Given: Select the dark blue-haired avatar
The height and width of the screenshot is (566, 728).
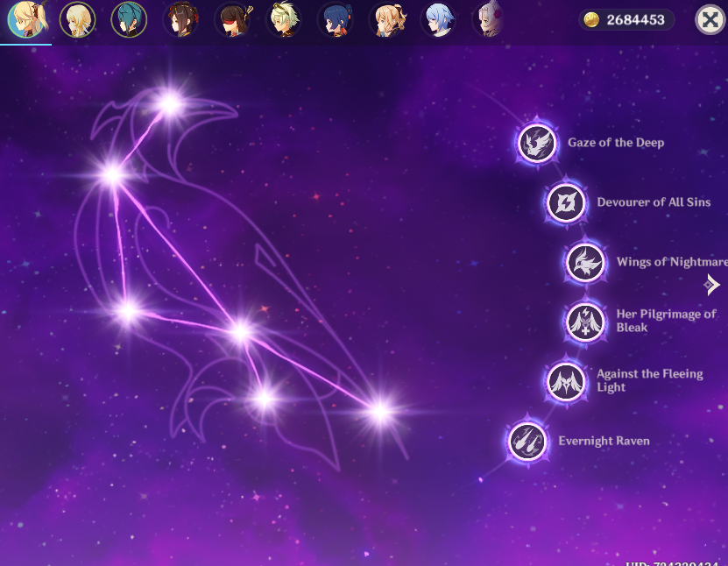Looking at the screenshot, I should coord(336,20).
